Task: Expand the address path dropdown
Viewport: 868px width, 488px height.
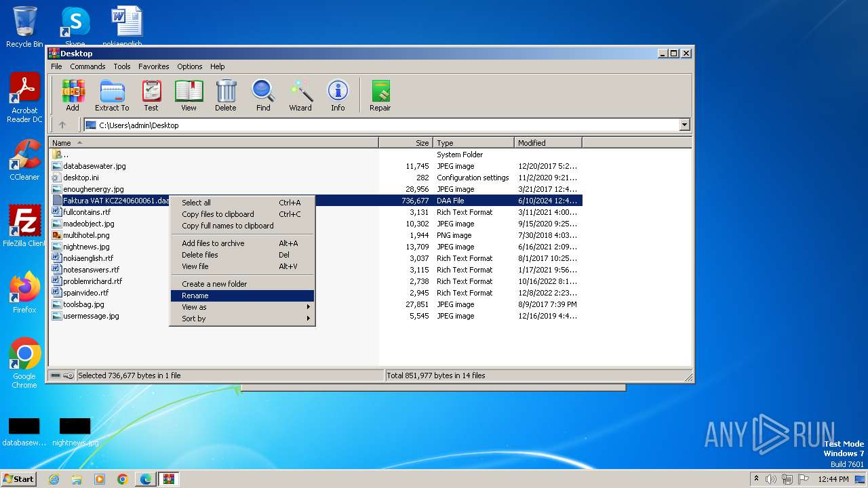Action: pyautogui.click(x=684, y=125)
